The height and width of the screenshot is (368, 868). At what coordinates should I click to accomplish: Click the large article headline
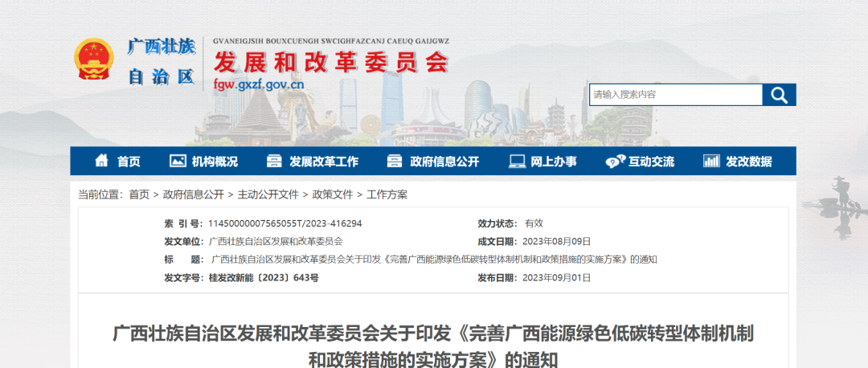pos(433,348)
